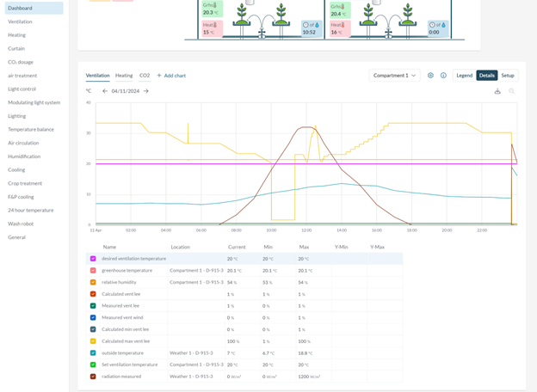Go to previous day arrow

coord(105,91)
